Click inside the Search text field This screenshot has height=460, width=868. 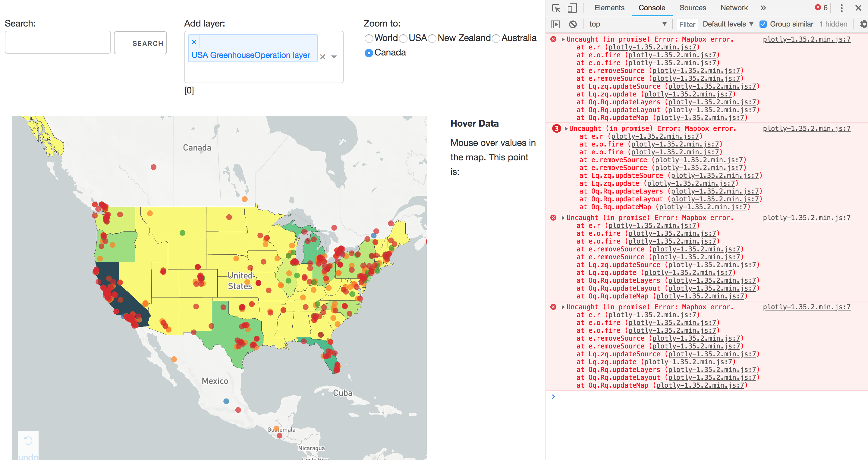(x=58, y=43)
